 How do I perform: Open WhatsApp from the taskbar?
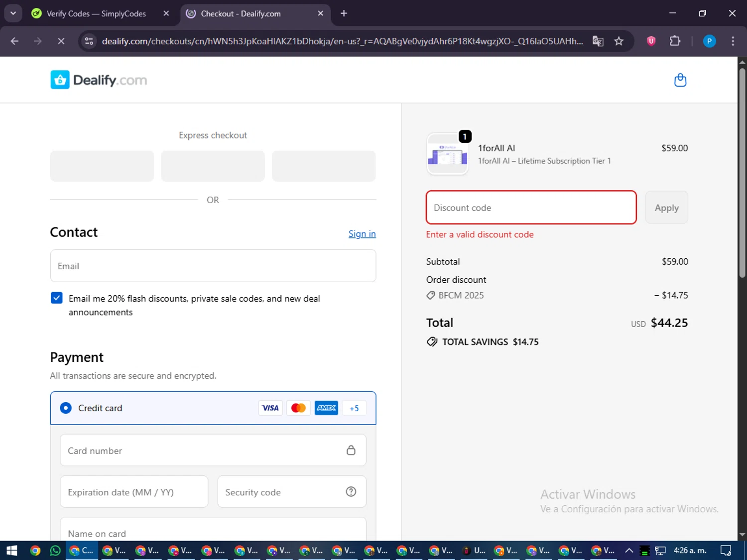pos(55,551)
